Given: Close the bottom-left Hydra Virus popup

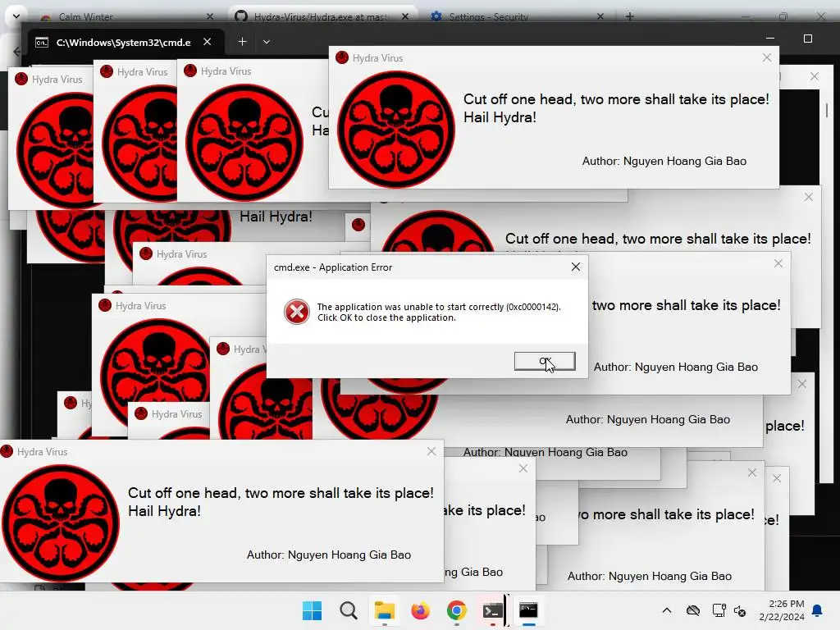Looking at the screenshot, I should pos(431,452).
